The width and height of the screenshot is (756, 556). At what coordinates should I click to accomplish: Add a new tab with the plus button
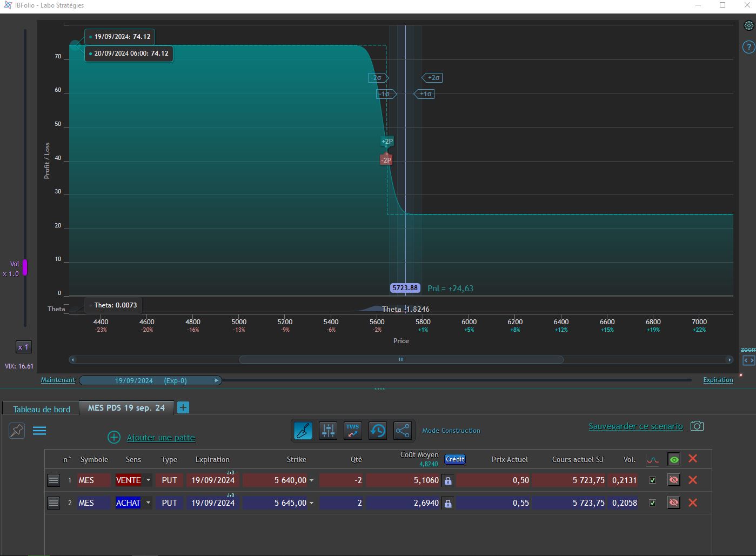pos(183,407)
